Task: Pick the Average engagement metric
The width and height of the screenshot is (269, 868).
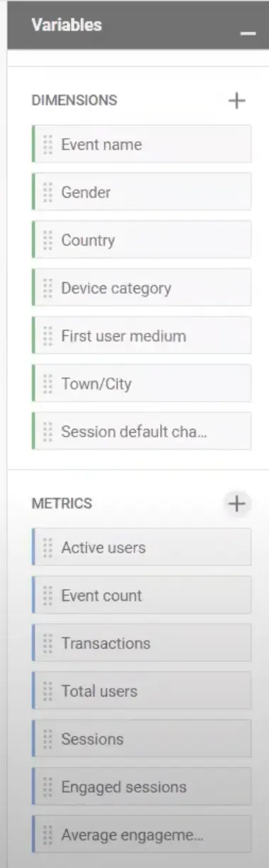Action: pos(142,835)
